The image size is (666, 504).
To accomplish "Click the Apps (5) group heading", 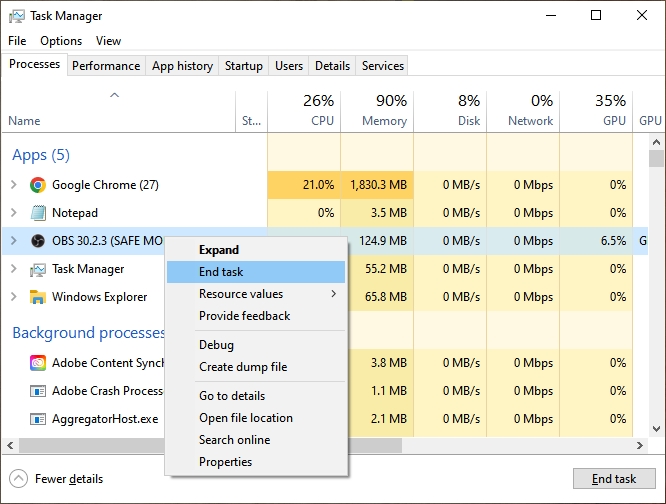I will pyautogui.click(x=41, y=155).
